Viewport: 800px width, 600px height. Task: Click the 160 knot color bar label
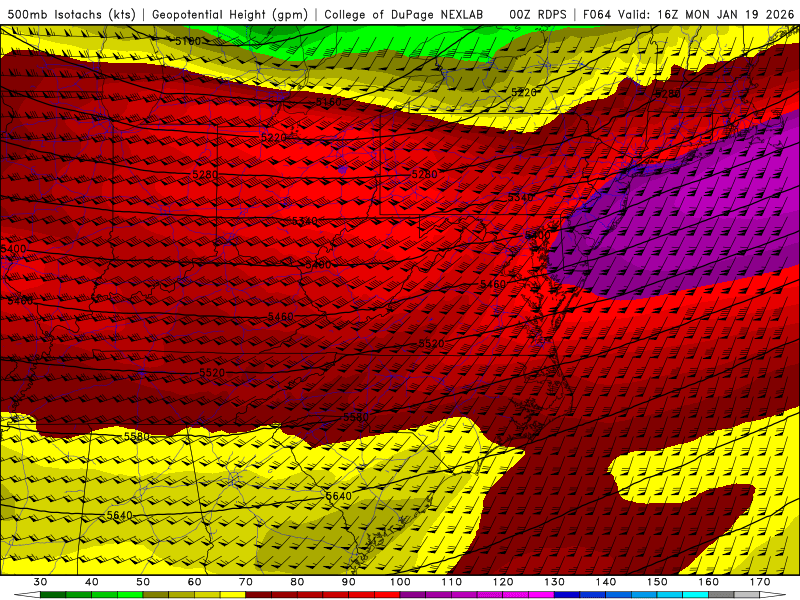pos(709,582)
